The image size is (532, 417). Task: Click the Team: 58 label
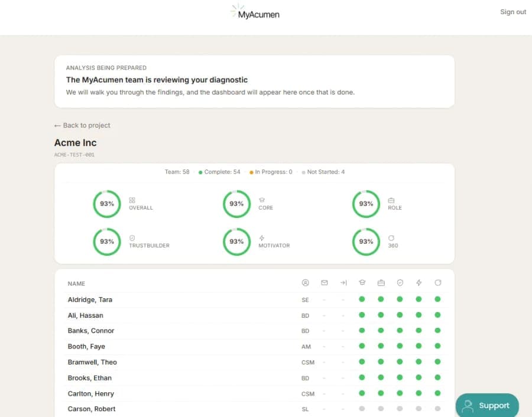click(x=177, y=172)
